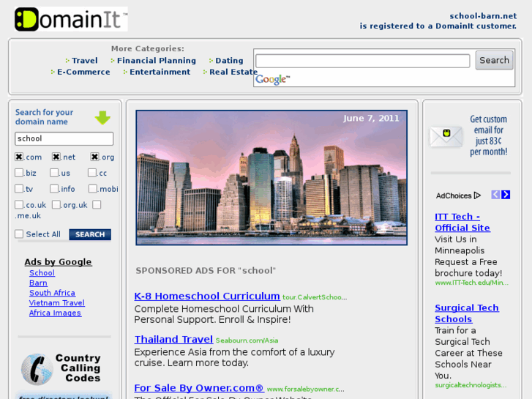Image resolution: width=532 pixels, height=399 pixels.
Task: Go to next ad with right arrow
Action: 506,195
